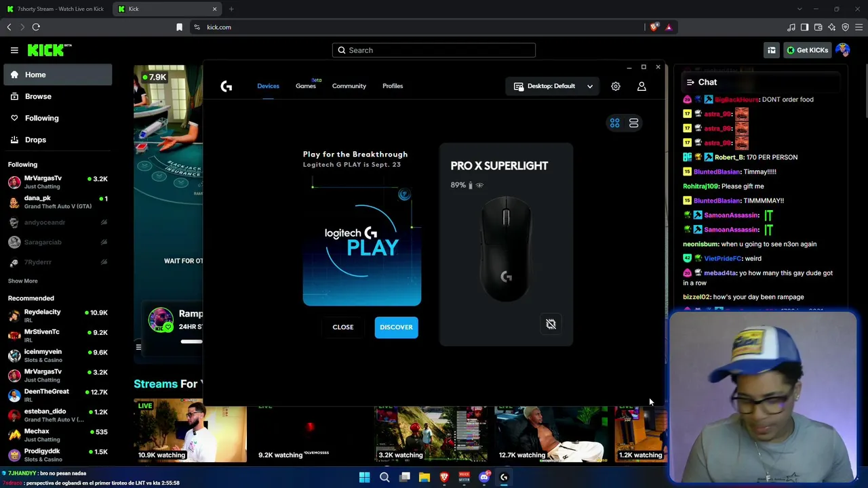
Task: Toggle the Kick sidebar hamburger menu
Action: tap(14, 50)
